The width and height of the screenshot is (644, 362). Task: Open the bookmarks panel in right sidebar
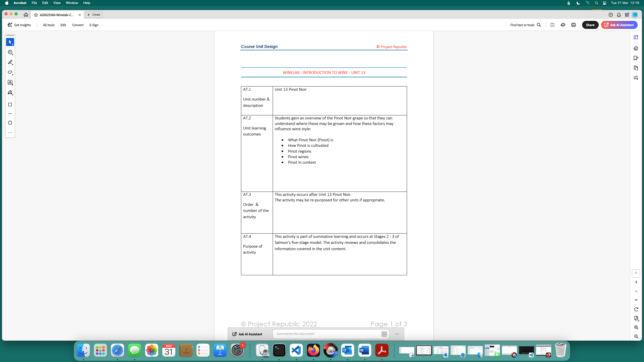tap(636, 58)
